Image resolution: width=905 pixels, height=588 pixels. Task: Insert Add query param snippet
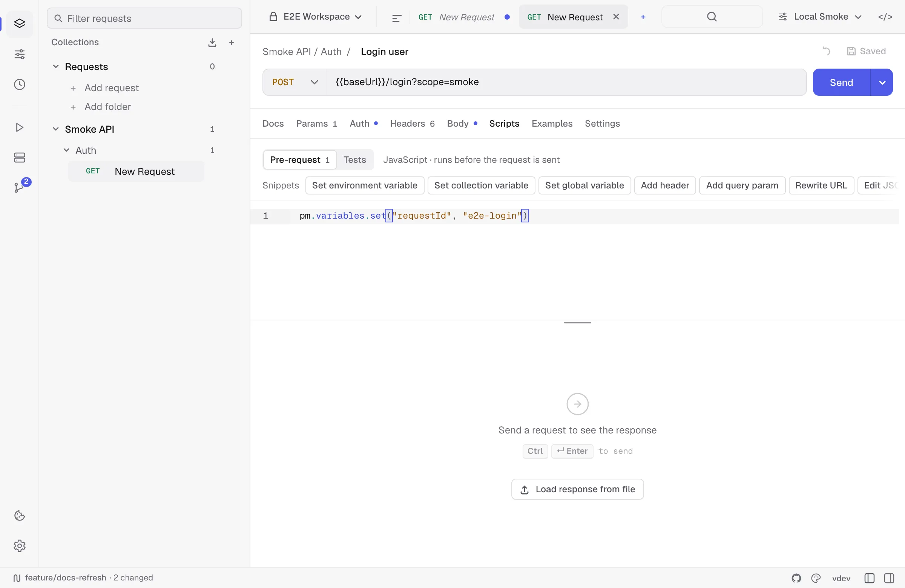pyautogui.click(x=742, y=185)
